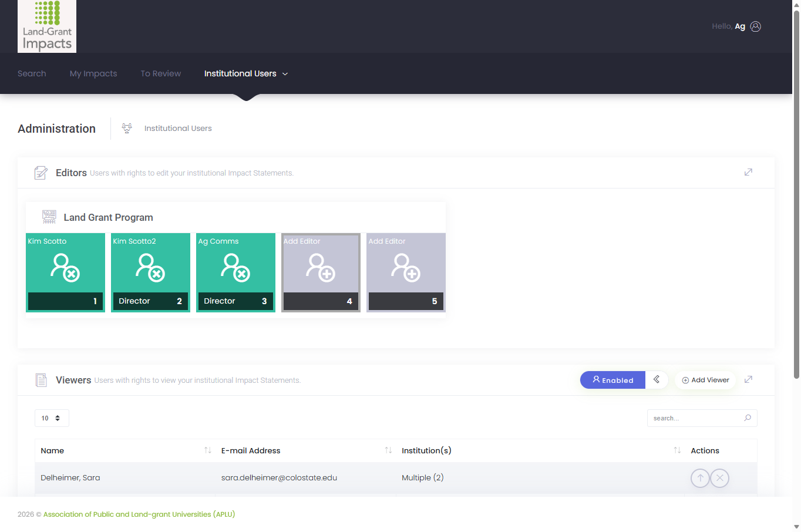Image resolution: width=801 pixels, height=532 pixels.
Task: Click the Land Grant Program title
Action: pos(109,217)
